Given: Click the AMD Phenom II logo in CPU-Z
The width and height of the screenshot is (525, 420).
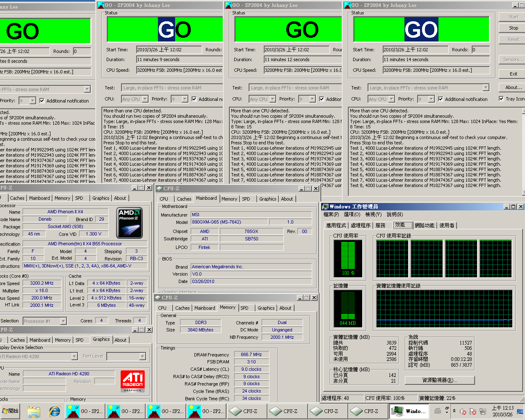Looking at the screenshot, I should tap(129, 223).
